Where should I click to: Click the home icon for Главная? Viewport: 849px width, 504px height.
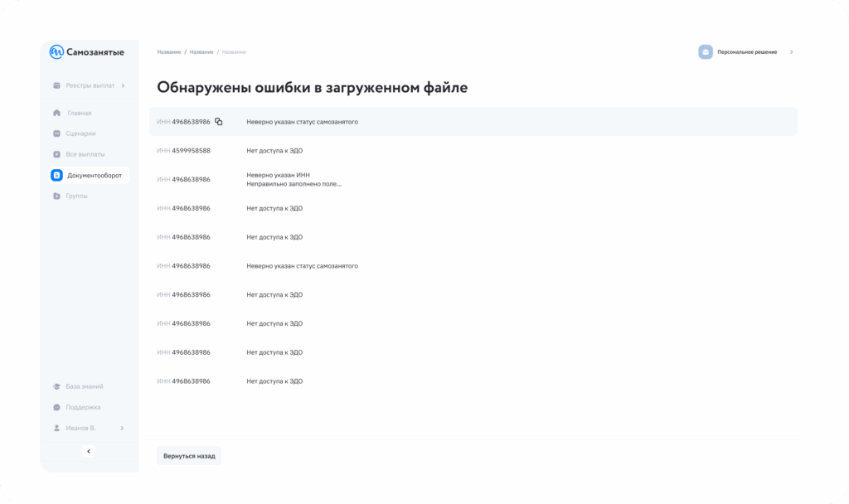56,113
